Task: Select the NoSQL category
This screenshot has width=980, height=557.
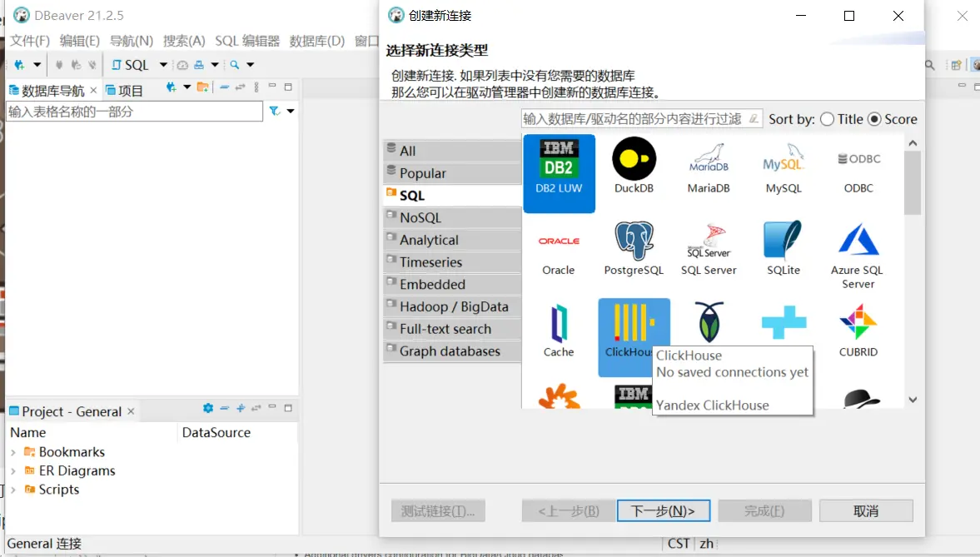Action: (452, 217)
